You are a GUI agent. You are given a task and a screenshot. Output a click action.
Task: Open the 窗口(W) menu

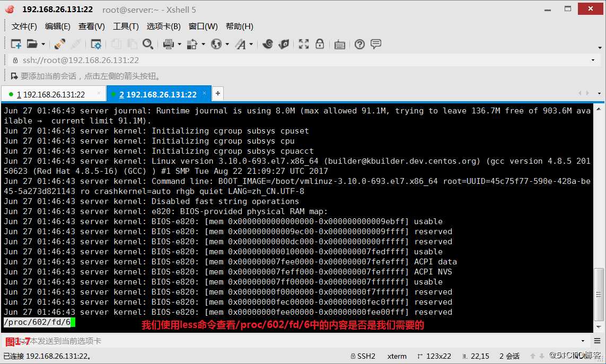click(203, 26)
